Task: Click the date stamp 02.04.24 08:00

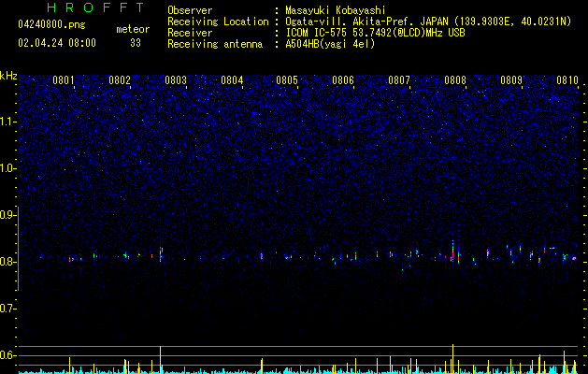Action: pos(57,43)
